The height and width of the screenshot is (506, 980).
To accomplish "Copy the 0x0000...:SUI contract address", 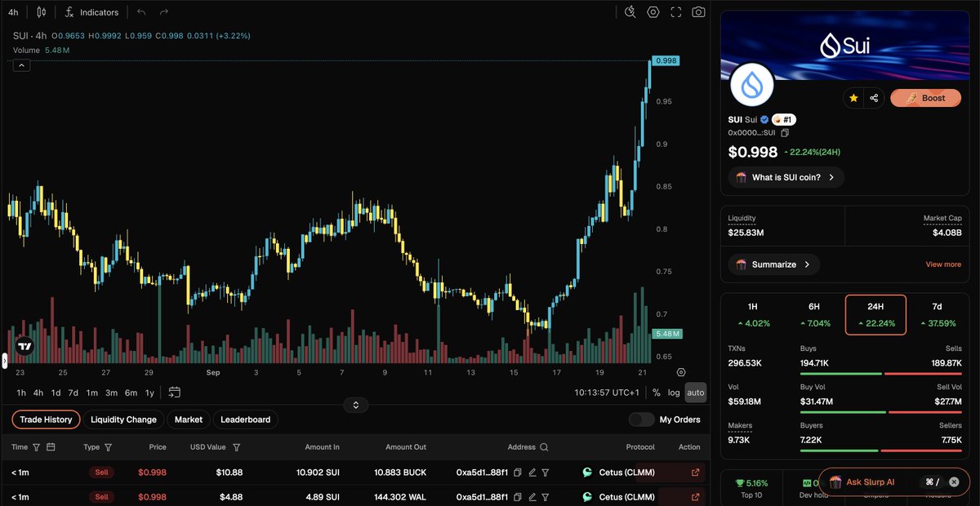I will (x=786, y=132).
